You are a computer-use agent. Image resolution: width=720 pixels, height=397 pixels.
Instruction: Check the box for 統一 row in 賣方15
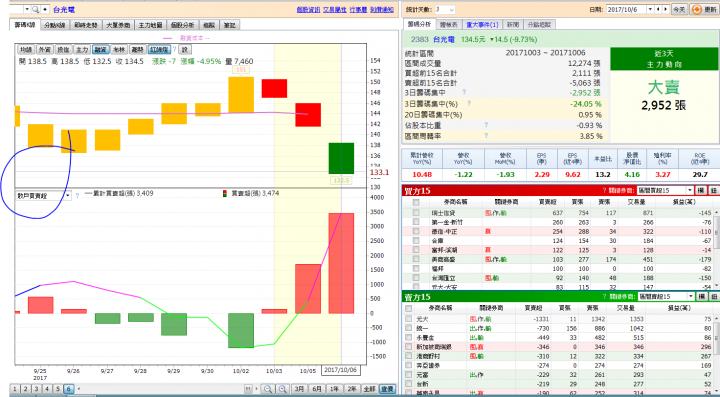click(409, 328)
